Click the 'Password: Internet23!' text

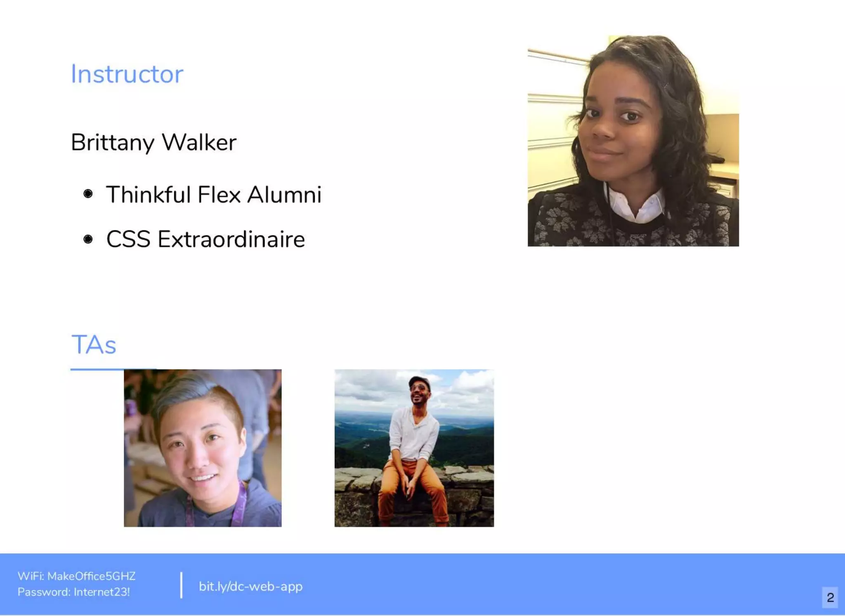(73, 592)
